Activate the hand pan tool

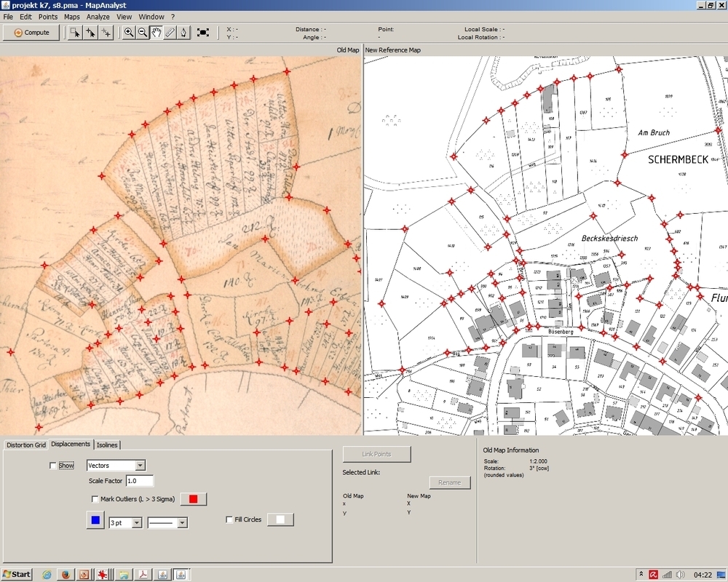tap(157, 33)
